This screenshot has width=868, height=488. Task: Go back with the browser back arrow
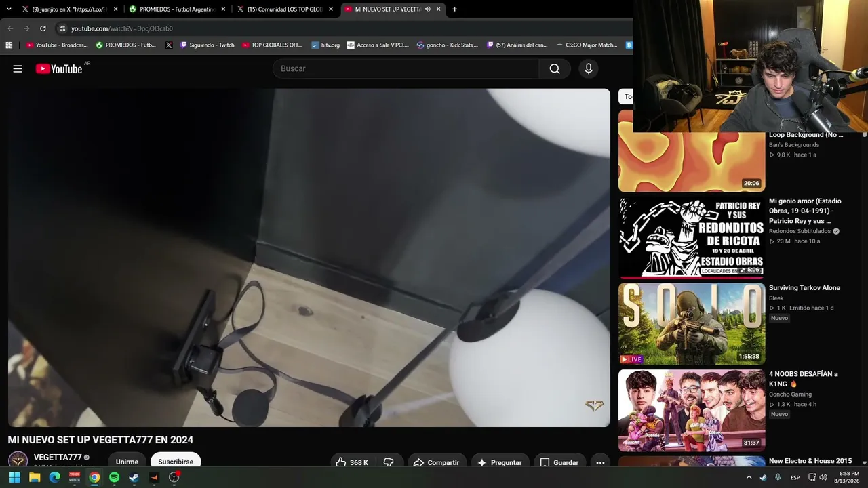pyautogui.click(x=10, y=28)
